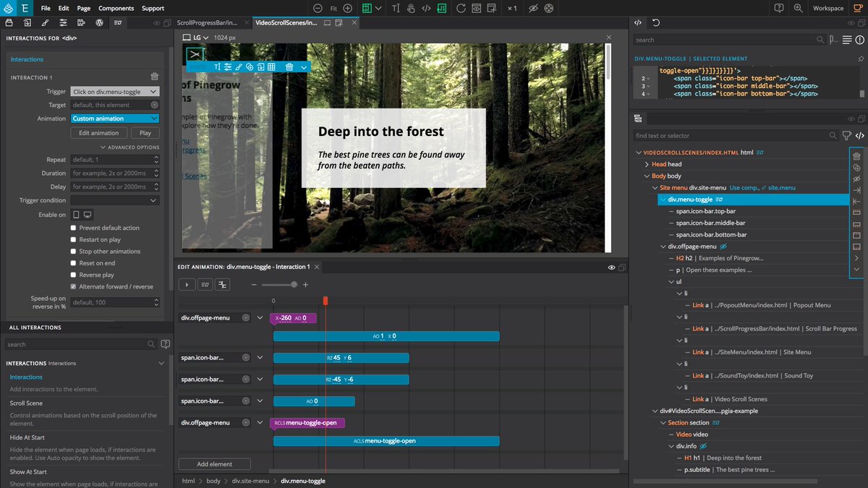Open the help icon beside interactions search
The width and height of the screenshot is (868, 488).
pos(166,344)
